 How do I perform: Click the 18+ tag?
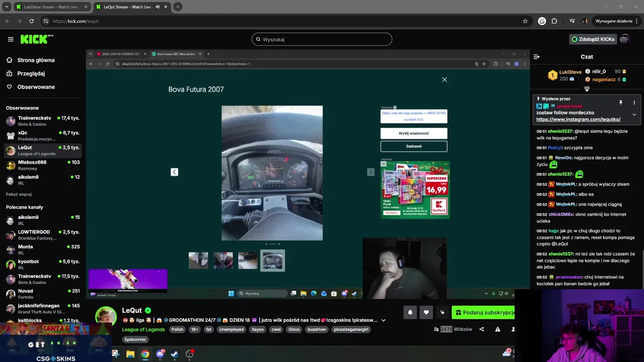coord(195,329)
